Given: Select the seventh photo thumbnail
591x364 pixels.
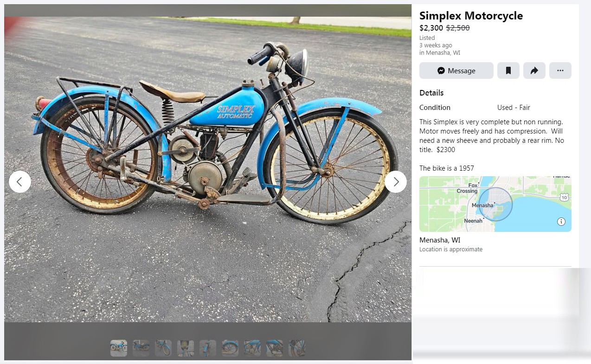Looking at the screenshot, I should tap(252, 348).
